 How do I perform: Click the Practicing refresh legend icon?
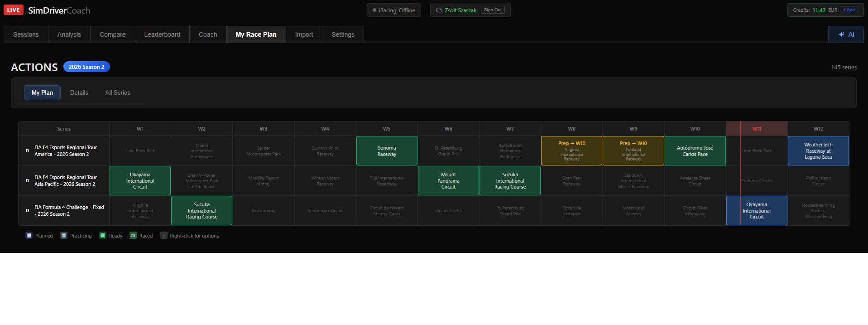point(64,235)
